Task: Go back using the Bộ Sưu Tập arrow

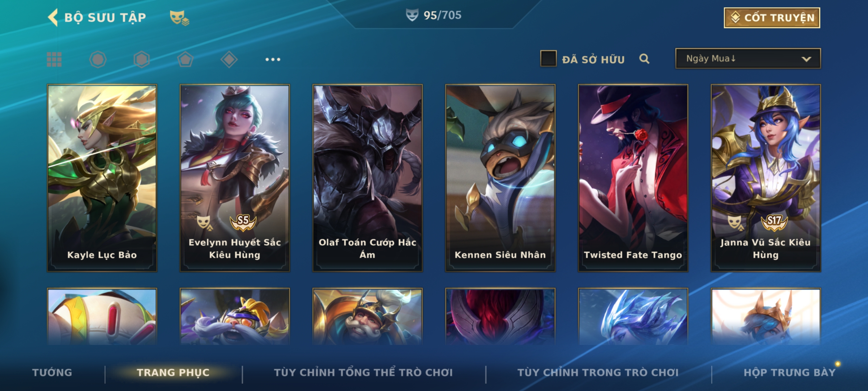Action: point(53,17)
